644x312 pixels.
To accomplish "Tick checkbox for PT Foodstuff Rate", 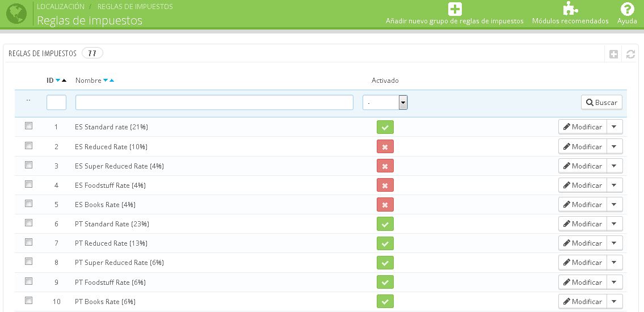I will click(x=28, y=281).
